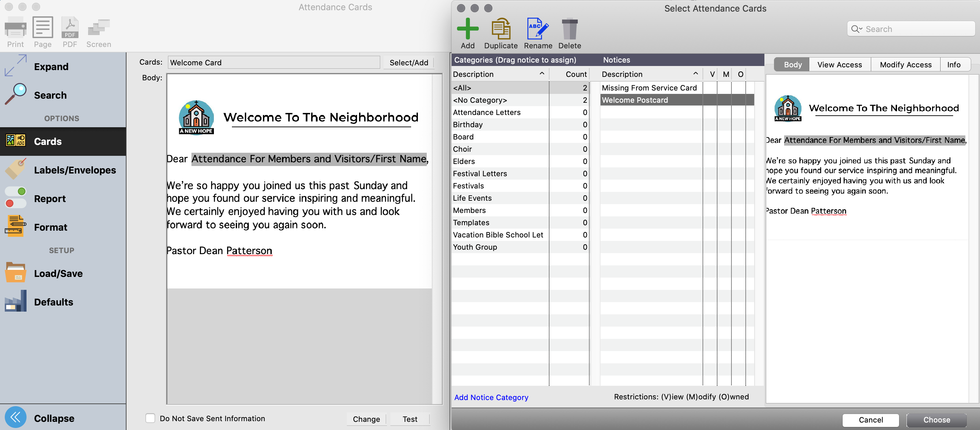This screenshot has height=430, width=980.
Task: Open the Load/Save sidebar option
Action: (x=58, y=273)
